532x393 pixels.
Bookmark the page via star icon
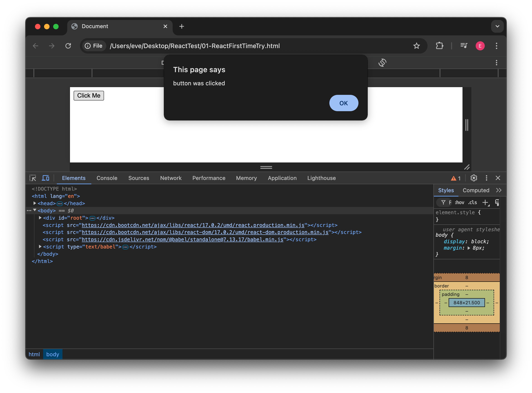(417, 46)
